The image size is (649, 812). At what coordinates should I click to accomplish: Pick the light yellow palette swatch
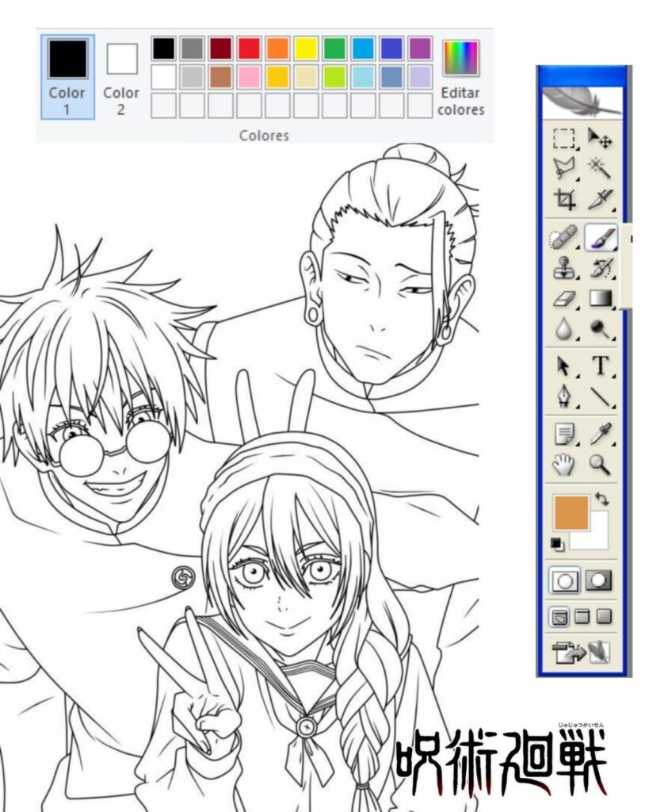tap(306, 77)
